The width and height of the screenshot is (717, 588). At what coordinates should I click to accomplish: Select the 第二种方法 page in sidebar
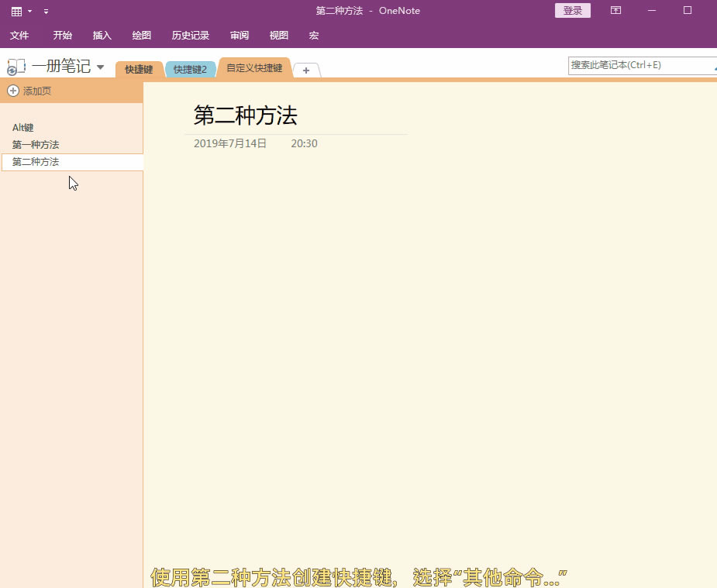tap(36, 162)
